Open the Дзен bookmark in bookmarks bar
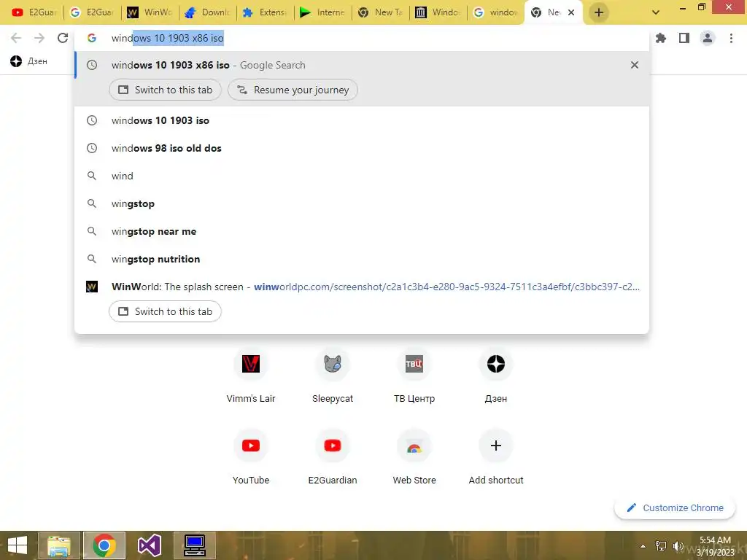The width and height of the screenshot is (747, 560). (29, 61)
